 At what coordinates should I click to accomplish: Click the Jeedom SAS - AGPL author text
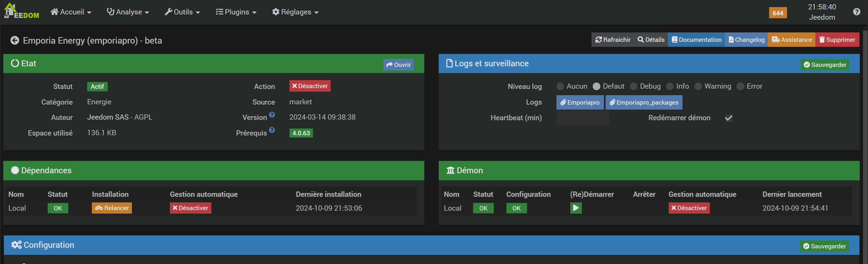pos(120,117)
